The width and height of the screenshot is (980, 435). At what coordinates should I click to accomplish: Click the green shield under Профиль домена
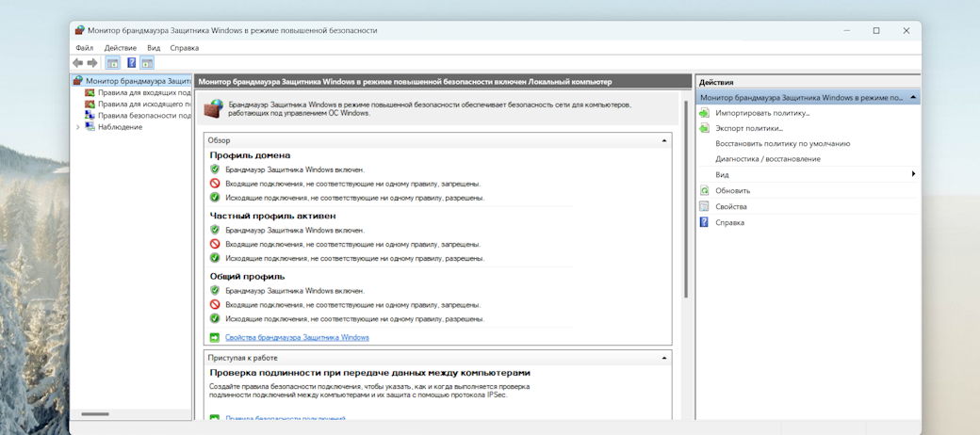215,169
